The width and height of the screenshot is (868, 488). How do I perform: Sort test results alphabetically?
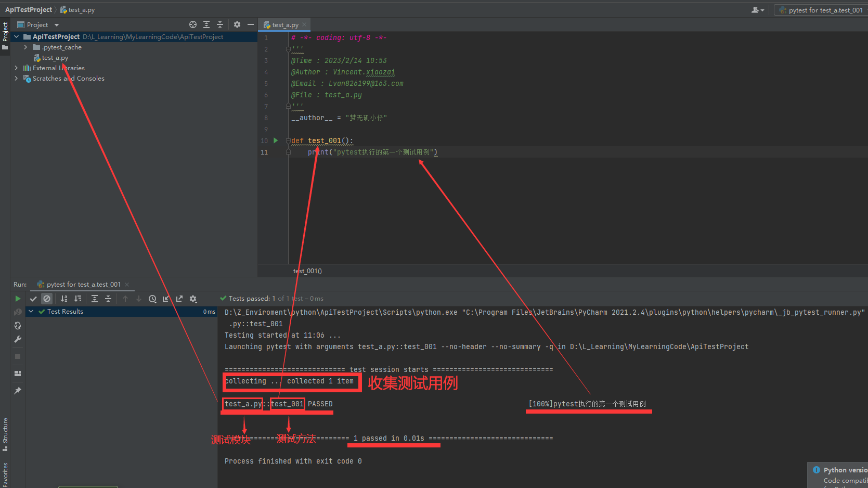(64, 299)
